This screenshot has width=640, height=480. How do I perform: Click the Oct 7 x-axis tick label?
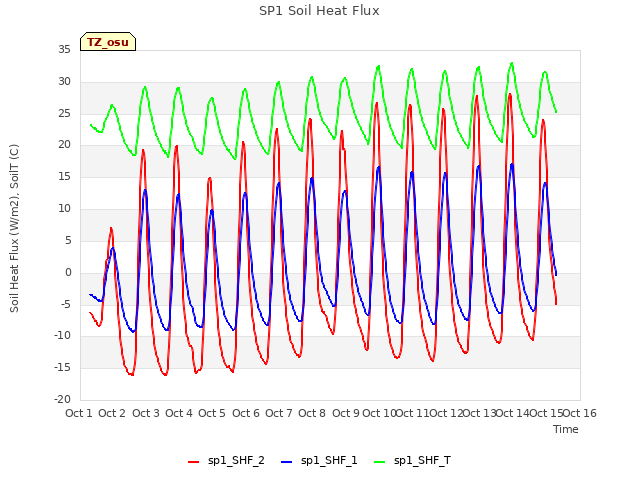click(279, 413)
